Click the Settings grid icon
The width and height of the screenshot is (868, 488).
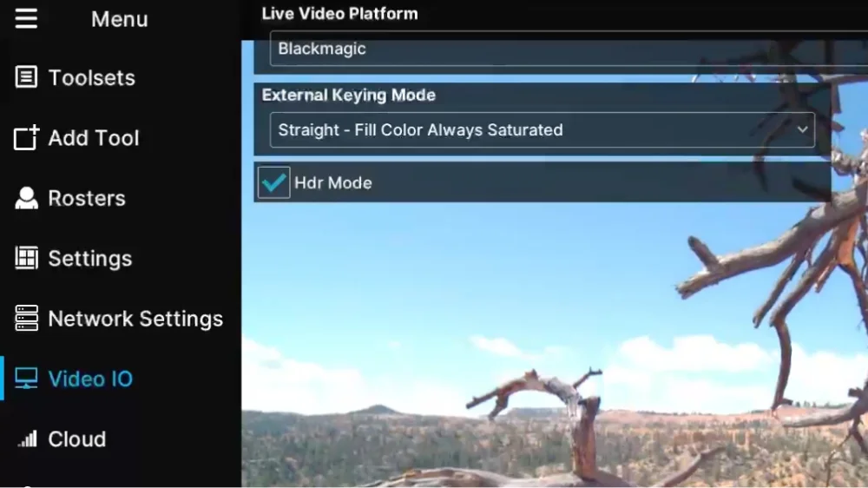tap(27, 258)
